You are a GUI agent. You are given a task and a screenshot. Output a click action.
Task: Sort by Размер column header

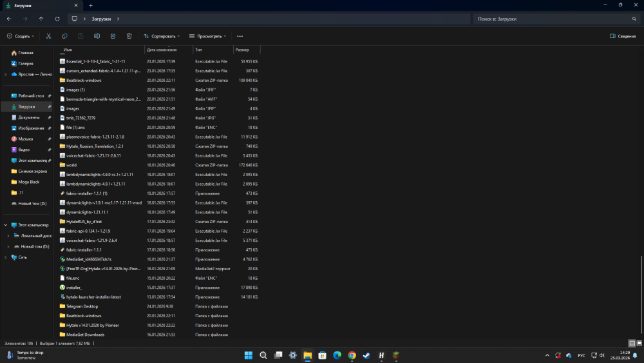(x=247, y=50)
